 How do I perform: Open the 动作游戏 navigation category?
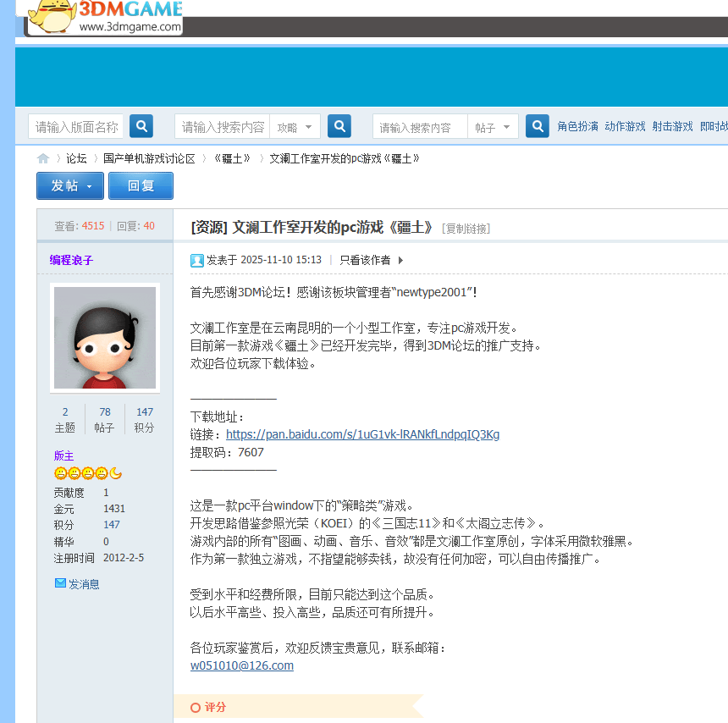click(625, 124)
